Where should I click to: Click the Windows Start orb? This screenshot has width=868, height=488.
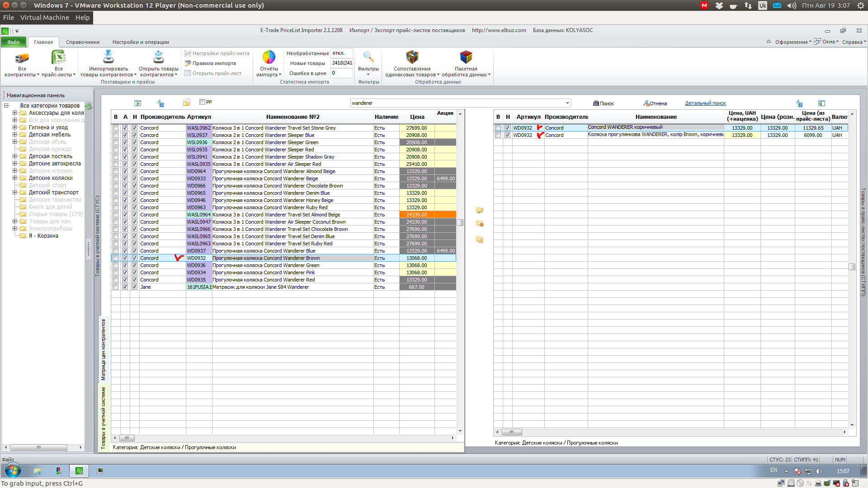point(13,471)
